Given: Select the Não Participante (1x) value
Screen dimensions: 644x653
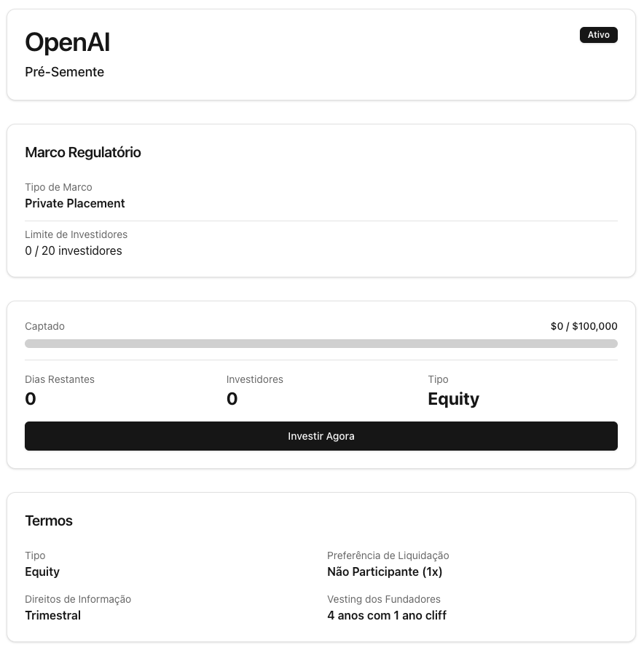Looking at the screenshot, I should point(385,571).
